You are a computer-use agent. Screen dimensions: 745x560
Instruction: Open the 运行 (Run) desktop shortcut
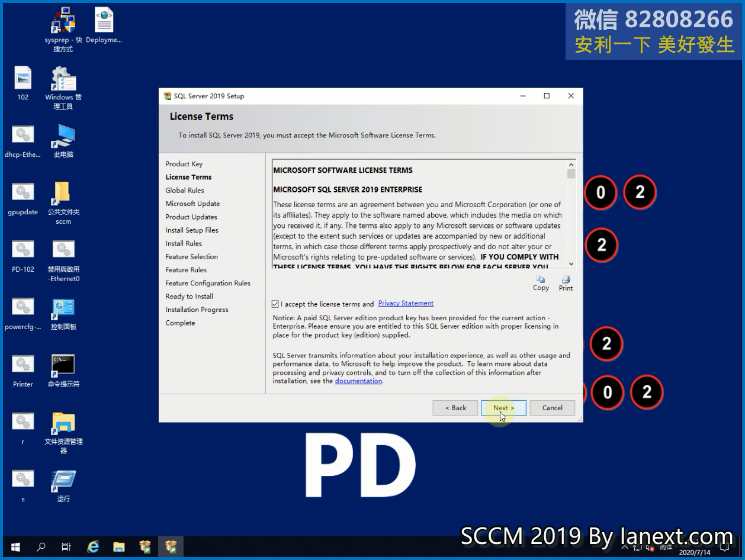pyautogui.click(x=63, y=485)
